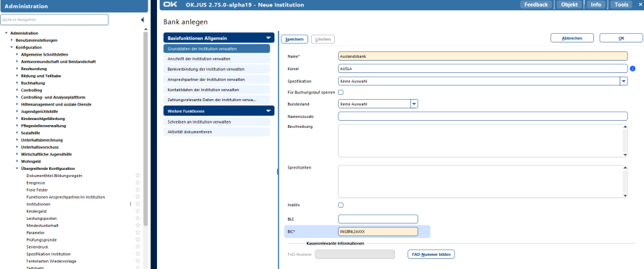Enable the Inaktiv checkbox
644x269 pixels.
tap(341, 205)
